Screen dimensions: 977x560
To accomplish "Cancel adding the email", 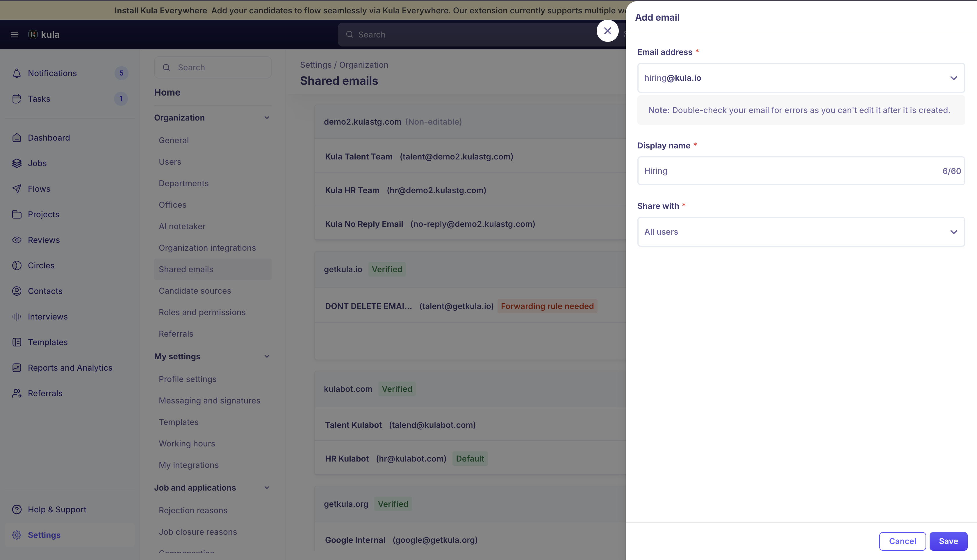I will (x=902, y=541).
